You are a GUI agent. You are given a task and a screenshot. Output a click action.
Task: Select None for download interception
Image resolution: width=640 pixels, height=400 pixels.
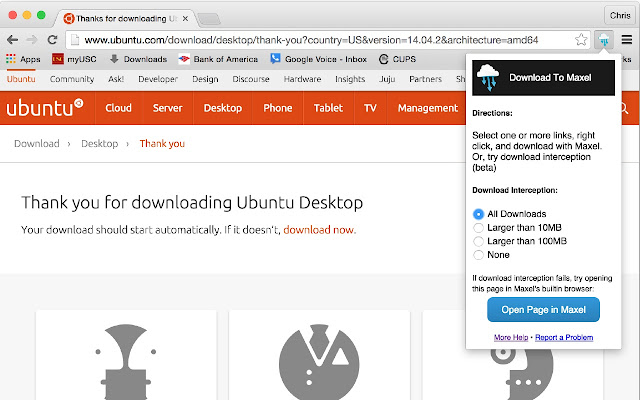click(478, 255)
